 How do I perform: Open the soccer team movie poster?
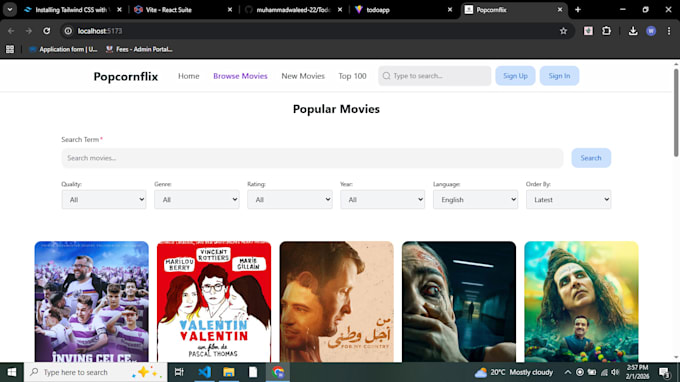(x=92, y=302)
